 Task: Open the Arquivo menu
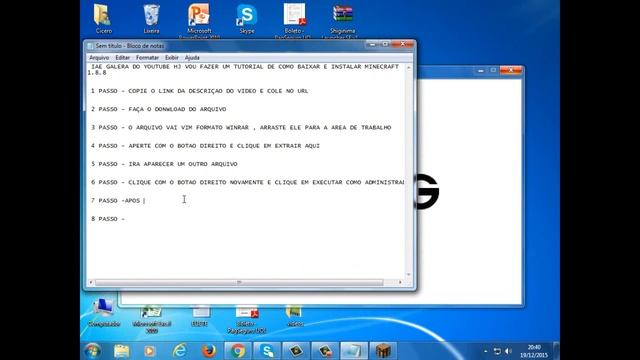[99, 58]
